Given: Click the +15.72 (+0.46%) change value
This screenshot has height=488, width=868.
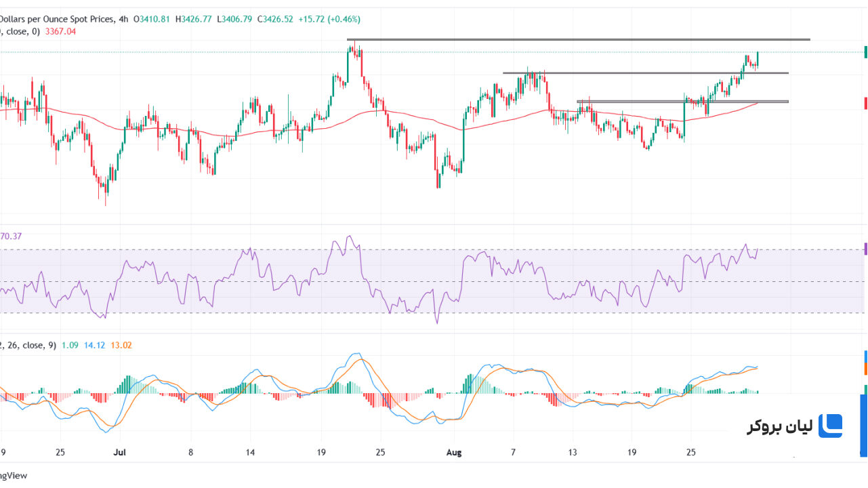Looking at the screenshot, I should click(x=329, y=20).
